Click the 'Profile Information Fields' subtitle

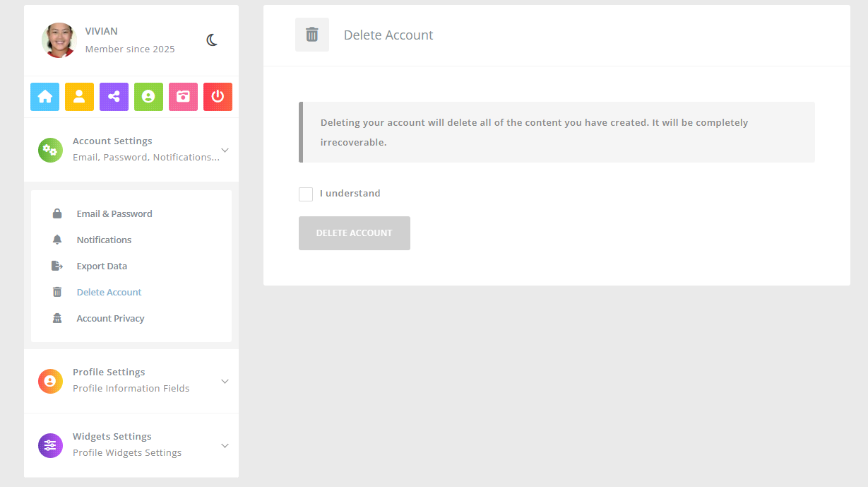[x=131, y=388]
